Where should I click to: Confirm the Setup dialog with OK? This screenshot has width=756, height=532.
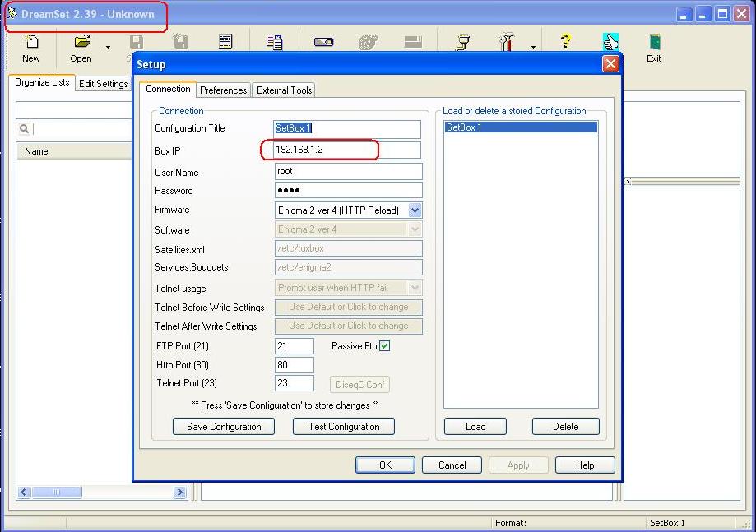(x=385, y=465)
